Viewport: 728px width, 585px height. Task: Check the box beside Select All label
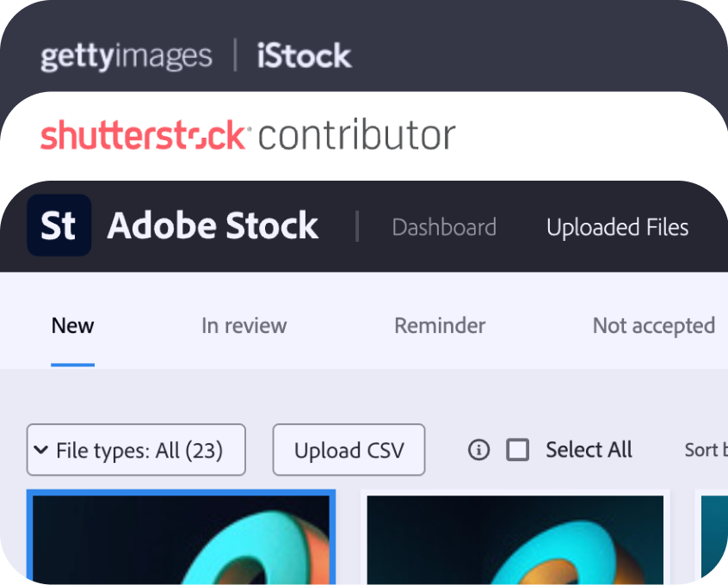click(517, 450)
